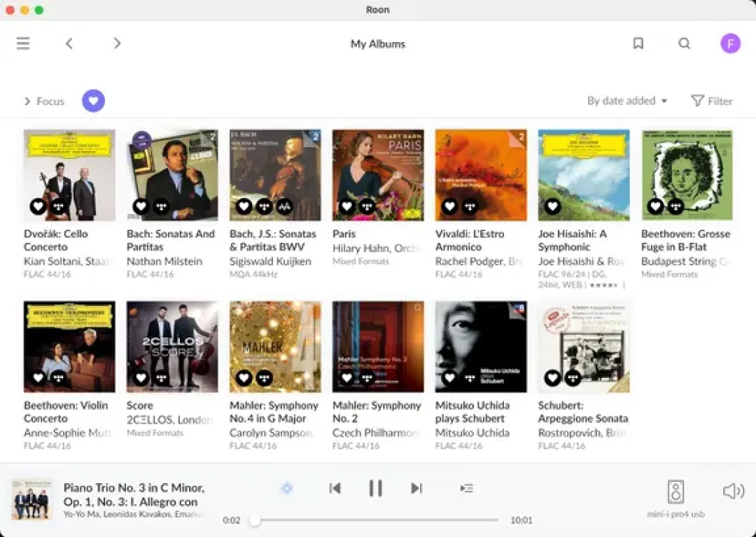Click TIDAL icon on Paris album cover

tap(367, 207)
